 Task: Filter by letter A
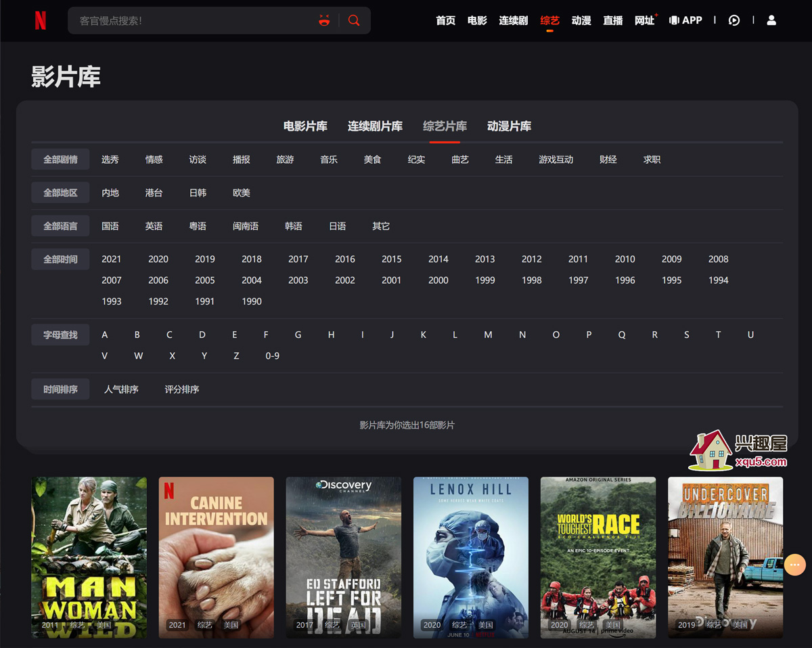click(105, 335)
